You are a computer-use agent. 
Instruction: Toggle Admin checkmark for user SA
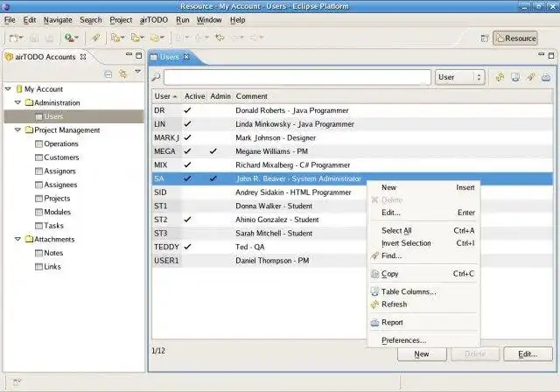coord(213,178)
